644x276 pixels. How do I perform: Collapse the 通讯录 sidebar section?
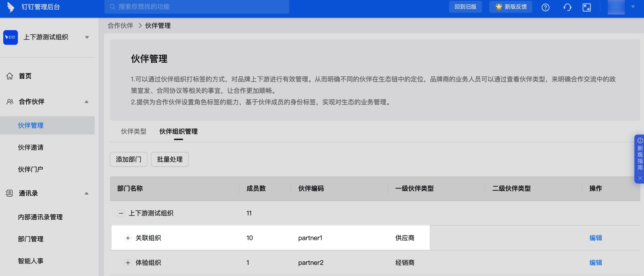86,193
